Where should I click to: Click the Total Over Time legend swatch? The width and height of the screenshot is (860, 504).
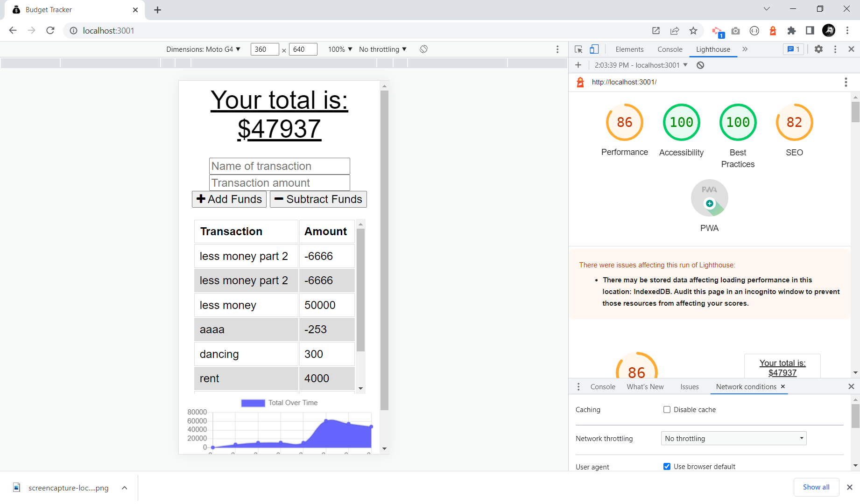(x=253, y=403)
